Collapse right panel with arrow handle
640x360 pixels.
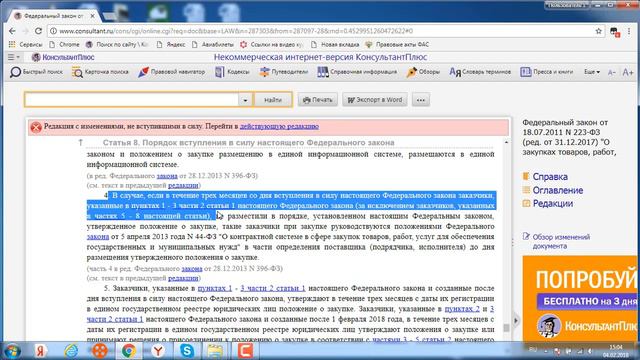(x=516, y=321)
